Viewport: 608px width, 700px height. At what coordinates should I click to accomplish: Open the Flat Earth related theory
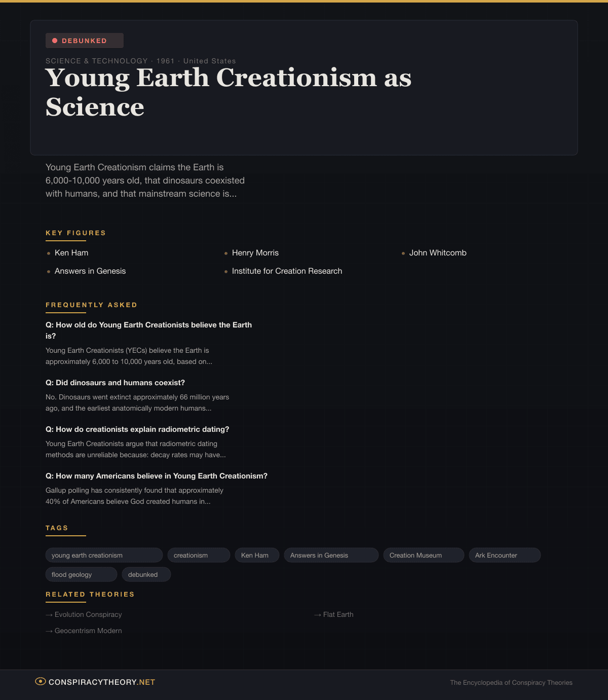tap(338, 614)
